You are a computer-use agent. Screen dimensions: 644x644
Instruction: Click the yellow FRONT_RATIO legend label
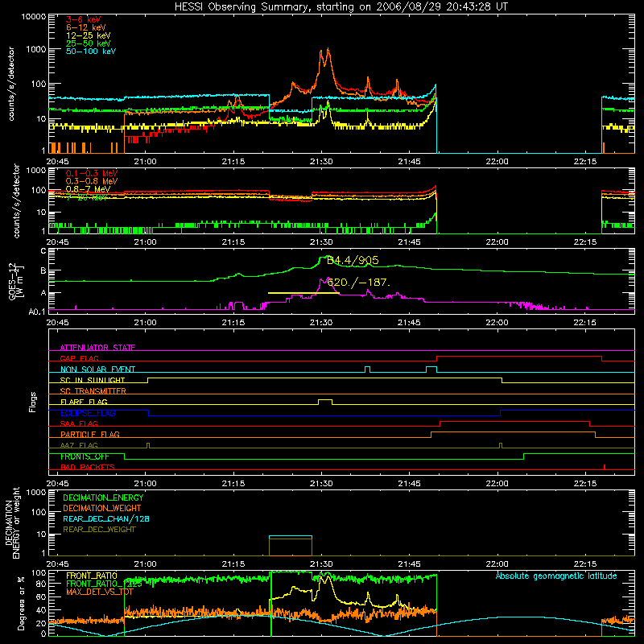(x=92, y=576)
